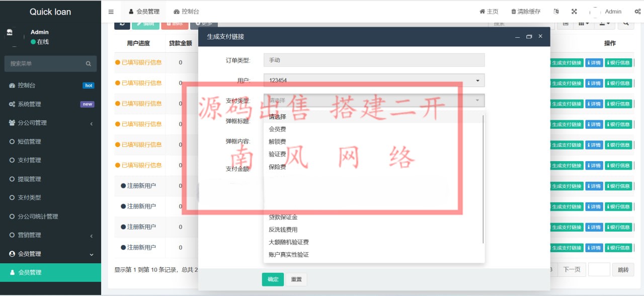The width and height of the screenshot is (644, 296).
Task: Click the fullscreen icon in the top bar
Action: coord(574,12)
